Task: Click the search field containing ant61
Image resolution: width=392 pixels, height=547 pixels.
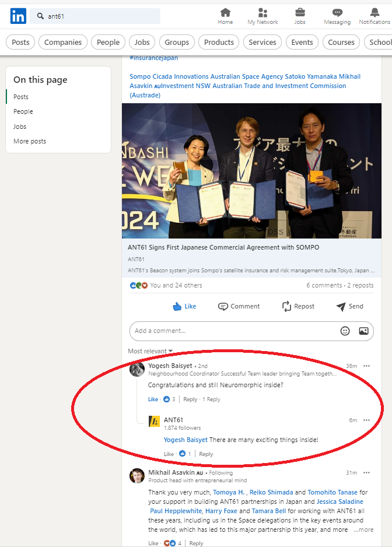Action: pos(95,16)
